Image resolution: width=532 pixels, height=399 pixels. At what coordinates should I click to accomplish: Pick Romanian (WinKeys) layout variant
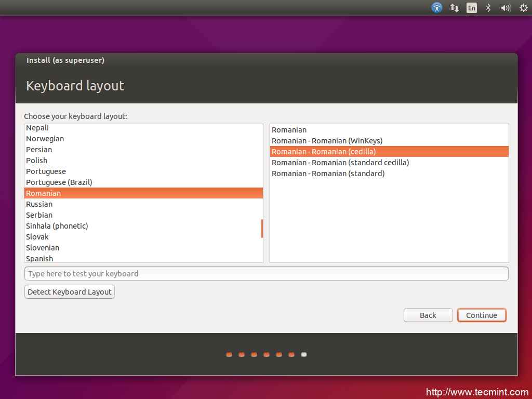[327, 141]
